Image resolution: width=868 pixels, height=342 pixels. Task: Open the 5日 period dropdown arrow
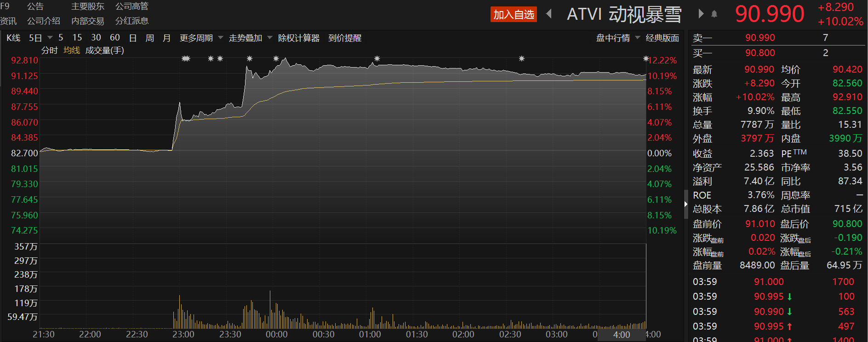(x=50, y=38)
